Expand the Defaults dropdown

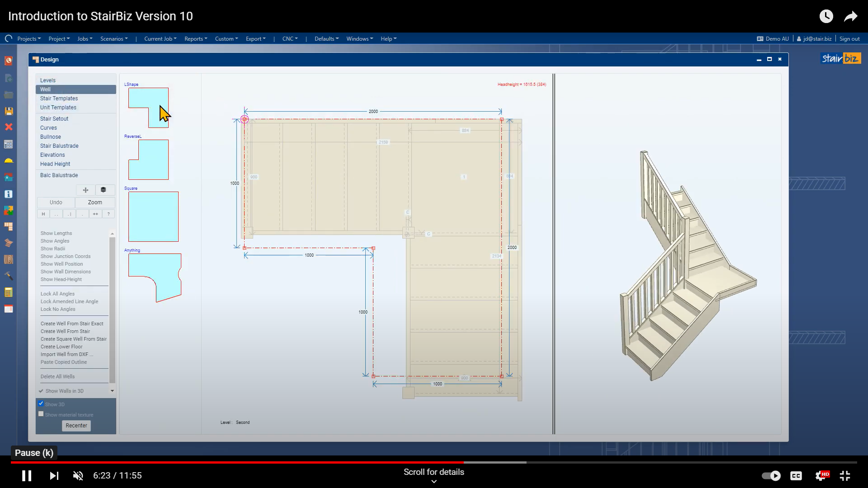(327, 39)
